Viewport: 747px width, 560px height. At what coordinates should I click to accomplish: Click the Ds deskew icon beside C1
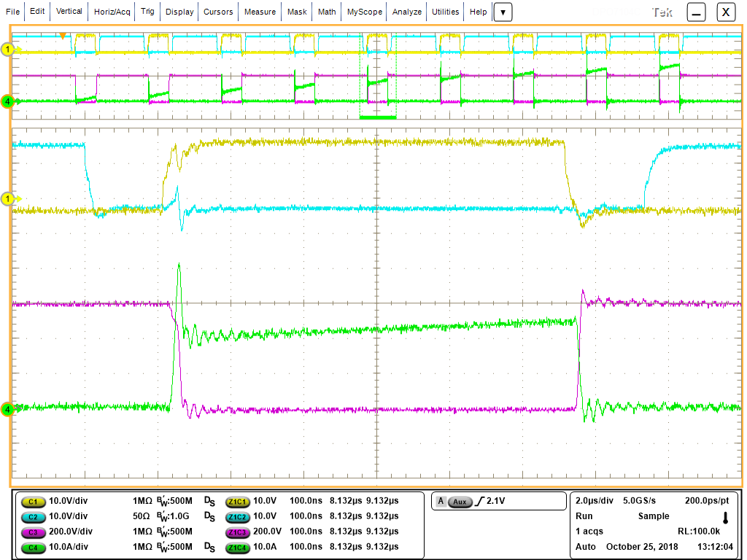(210, 502)
